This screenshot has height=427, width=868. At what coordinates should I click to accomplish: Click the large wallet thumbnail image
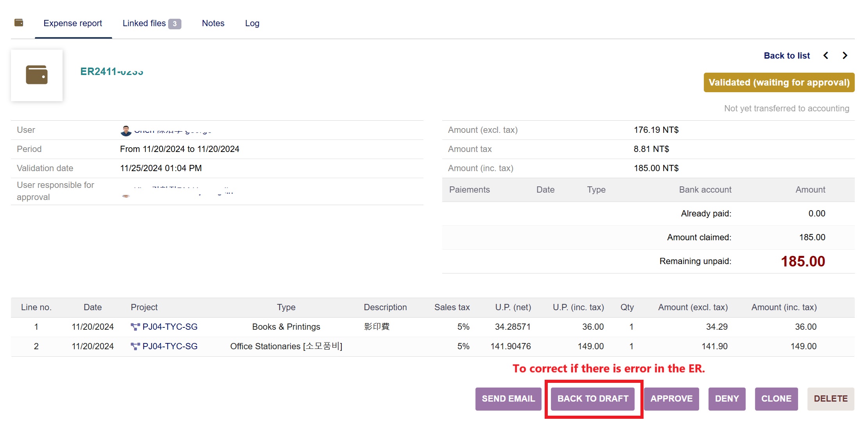point(37,75)
